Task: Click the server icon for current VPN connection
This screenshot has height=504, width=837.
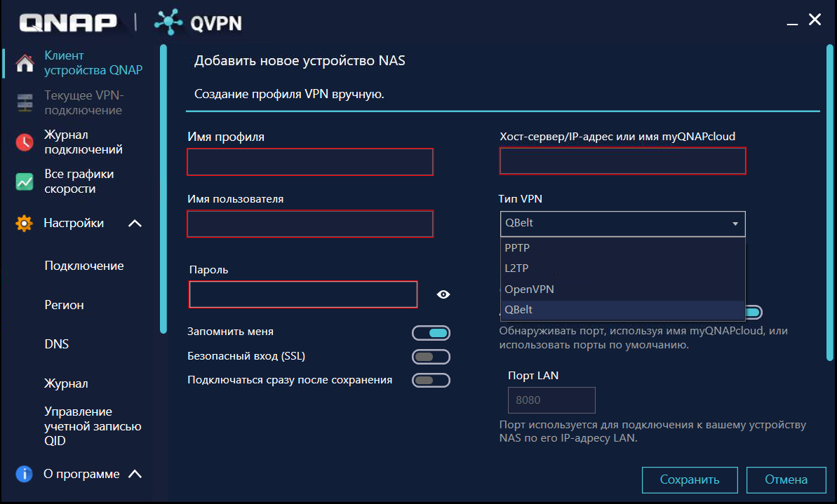Action: [x=25, y=102]
